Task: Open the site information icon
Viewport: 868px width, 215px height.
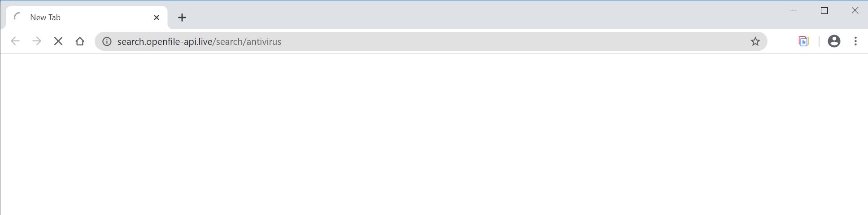Action: click(107, 41)
